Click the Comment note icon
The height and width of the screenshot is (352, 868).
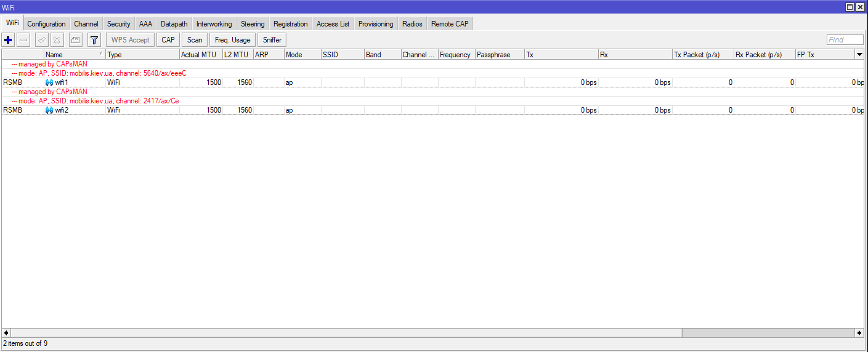coord(75,40)
